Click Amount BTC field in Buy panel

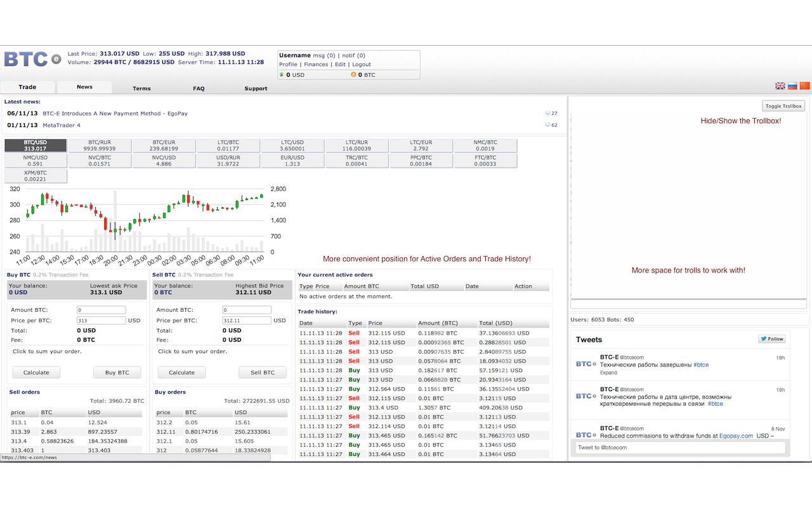[101, 310]
